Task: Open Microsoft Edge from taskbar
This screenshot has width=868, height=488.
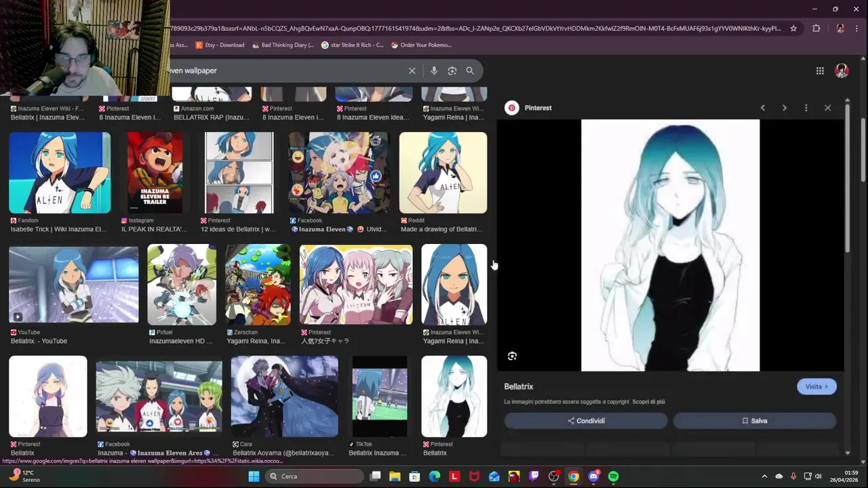Action: point(435,476)
